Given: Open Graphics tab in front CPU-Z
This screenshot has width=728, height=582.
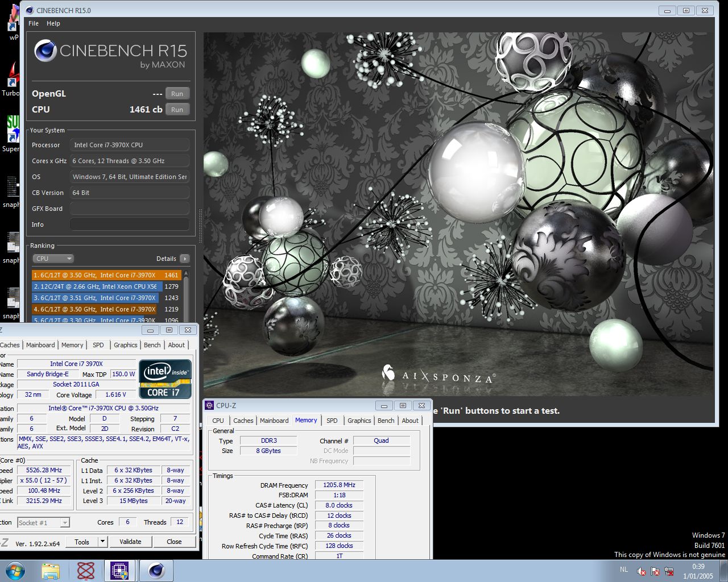Looking at the screenshot, I should 359,421.
